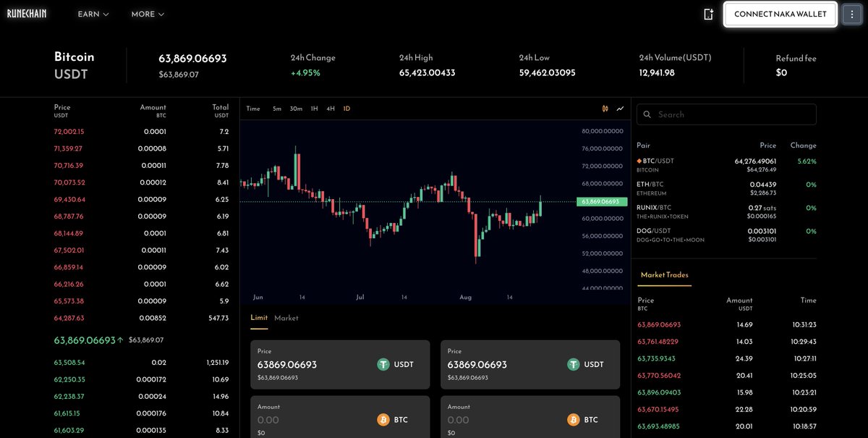The width and height of the screenshot is (868, 438).
Task: Select the DOG/USDT pair row
Action: (x=726, y=235)
